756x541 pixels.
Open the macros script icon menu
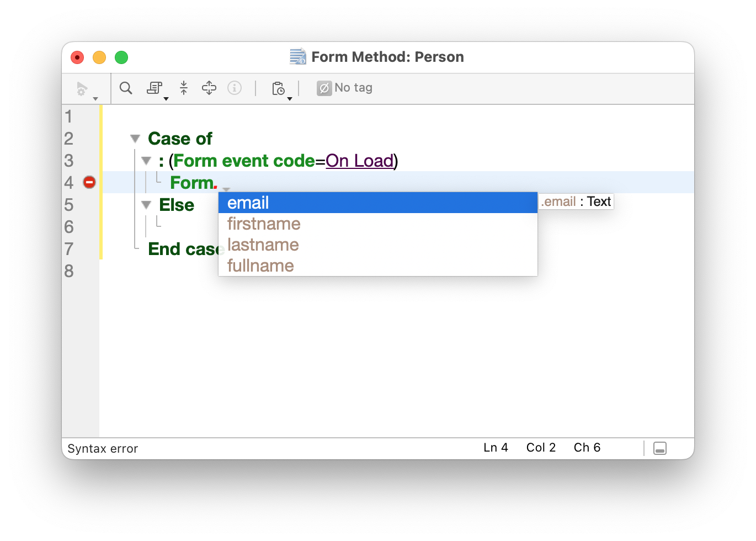[x=155, y=88]
